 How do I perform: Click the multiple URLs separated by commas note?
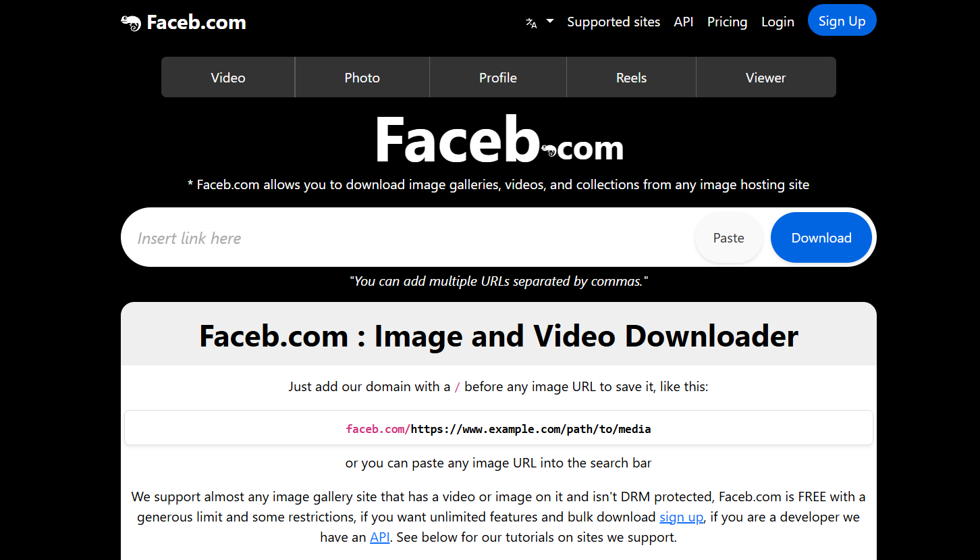tap(499, 281)
